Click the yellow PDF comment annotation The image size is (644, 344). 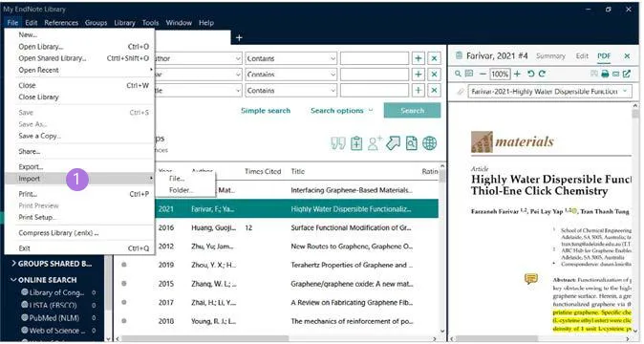coord(531,279)
